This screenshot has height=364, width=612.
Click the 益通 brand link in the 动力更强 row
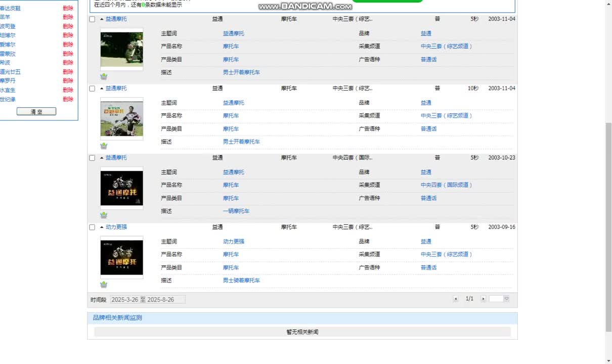point(426,242)
